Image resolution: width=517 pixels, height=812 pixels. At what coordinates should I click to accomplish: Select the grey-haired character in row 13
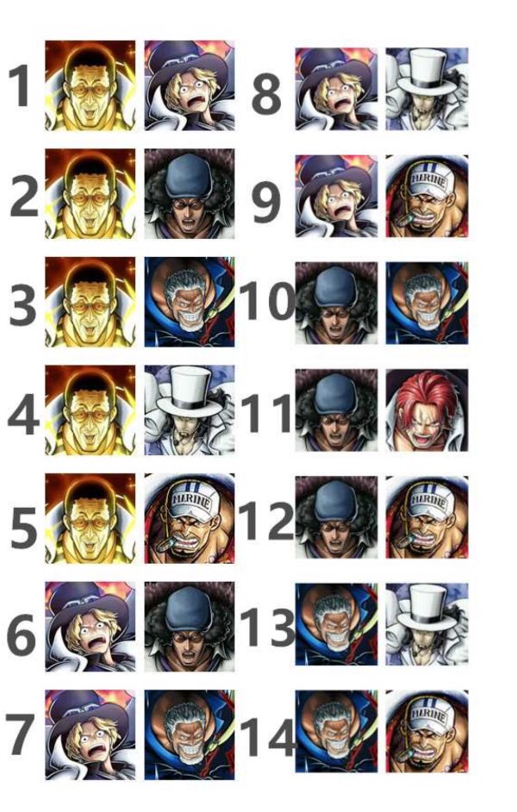click(336, 625)
